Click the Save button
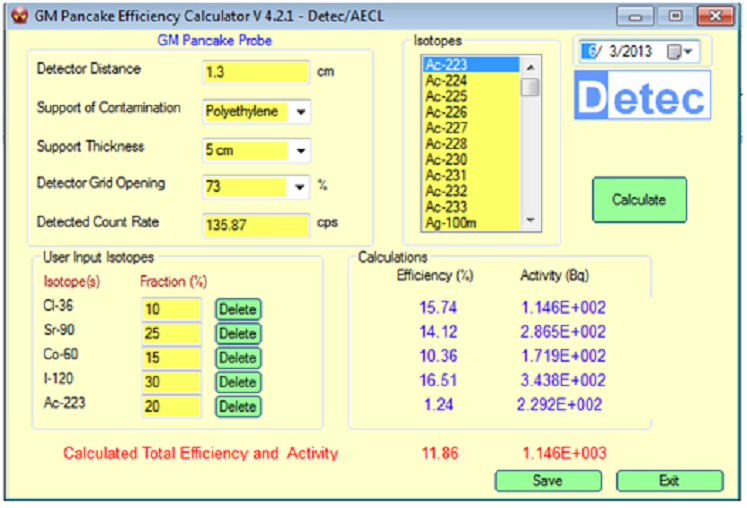Screen dimensions: 747x508 tap(548, 481)
